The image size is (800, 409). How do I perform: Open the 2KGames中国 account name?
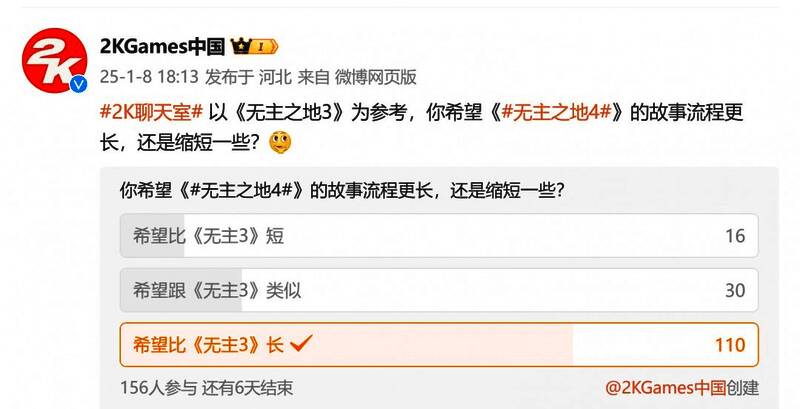(162, 47)
